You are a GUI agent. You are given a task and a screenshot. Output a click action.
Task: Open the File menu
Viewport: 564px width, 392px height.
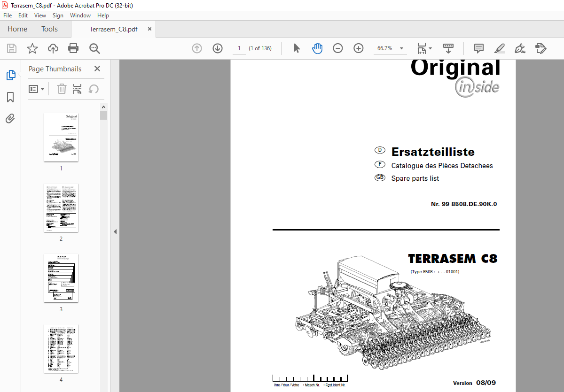click(8, 15)
